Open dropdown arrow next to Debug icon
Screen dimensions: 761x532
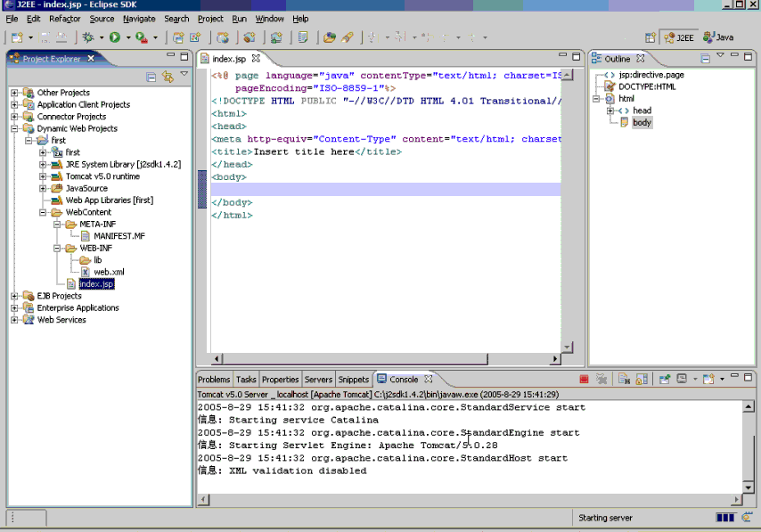pyautogui.click(x=102, y=37)
